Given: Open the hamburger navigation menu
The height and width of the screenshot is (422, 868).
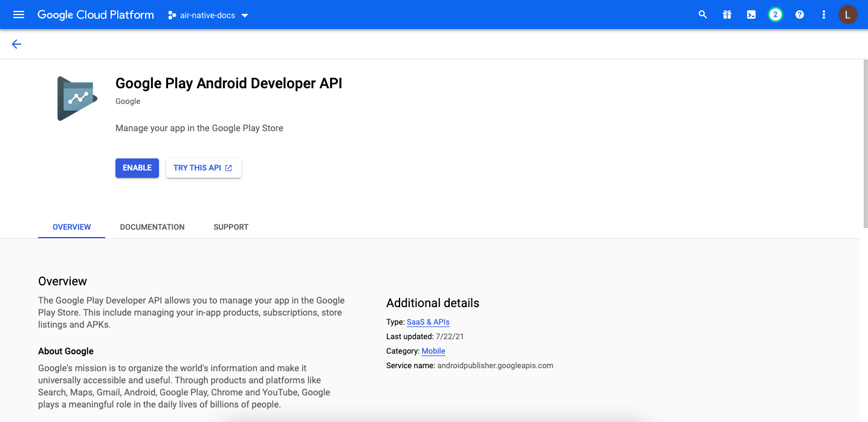Looking at the screenshot, I should pos(19,15).
